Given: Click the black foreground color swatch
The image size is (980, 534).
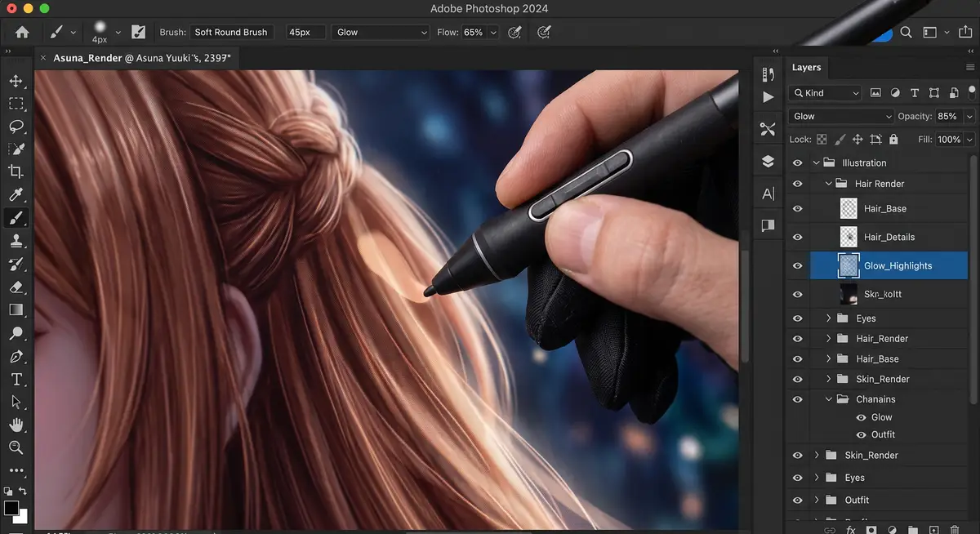Looking at the screenshot, I should 11,508.
